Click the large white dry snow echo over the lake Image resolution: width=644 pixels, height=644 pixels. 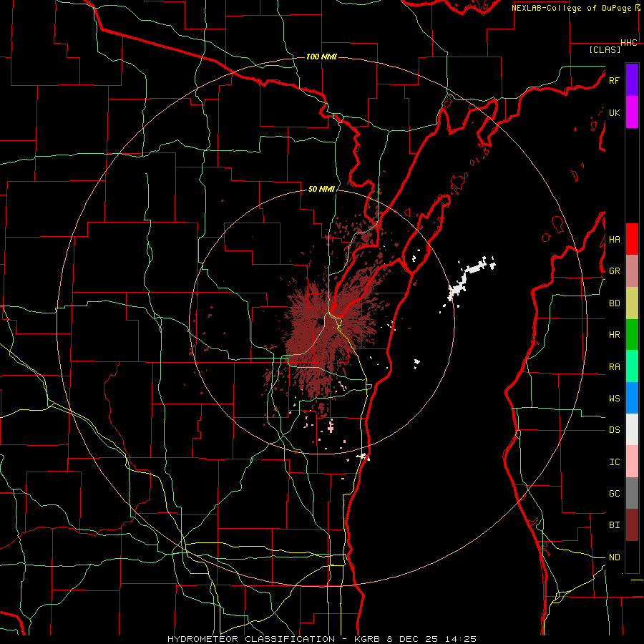pyautogui.click(x=471, y=278)
